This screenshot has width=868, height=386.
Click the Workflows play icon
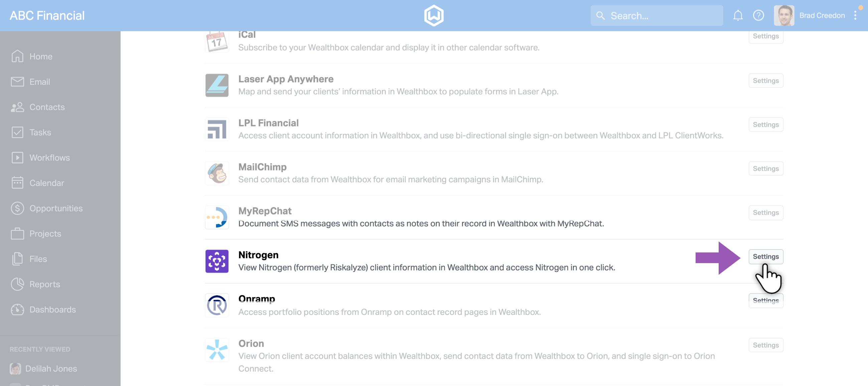[x=17, y=157]
